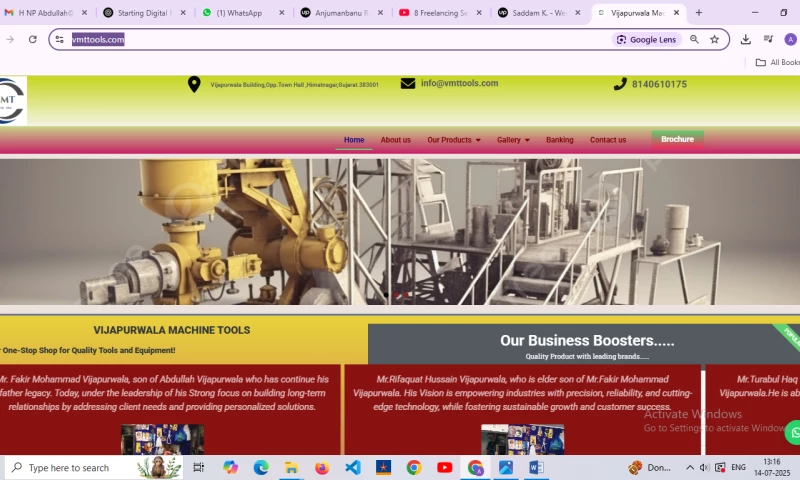This screenshot has width=800, height=480.
Task: Go to the Home menu item
Action: pos(354,140)
